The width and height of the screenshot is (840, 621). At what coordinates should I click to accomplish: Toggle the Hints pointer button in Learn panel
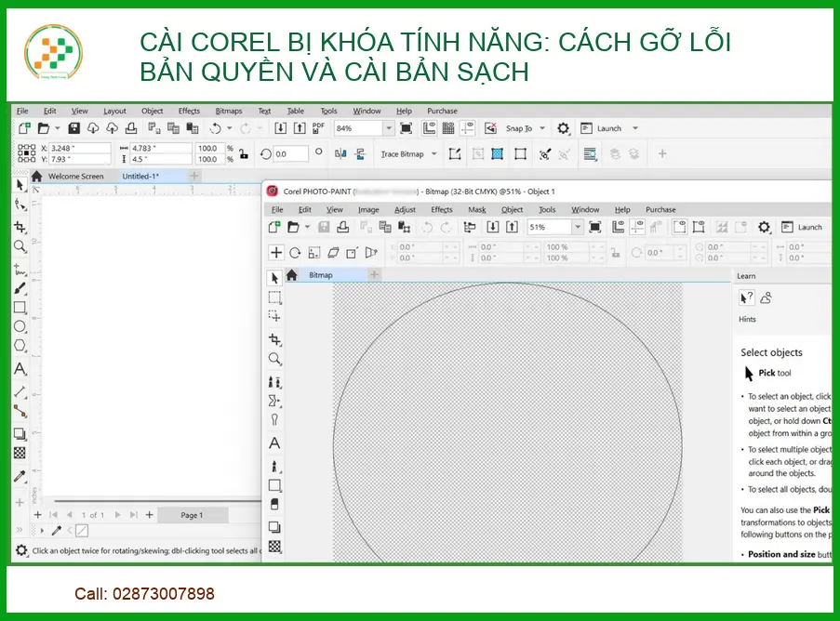(x=746, y=297)
